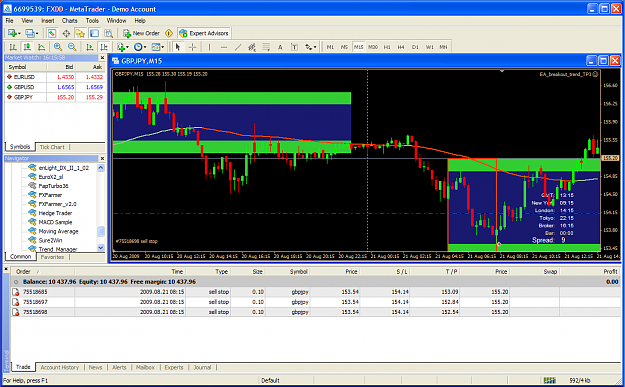Screen dimensions: 625x387
Task: Toggle chart auto scroll icon
Action: pos(90,47)
